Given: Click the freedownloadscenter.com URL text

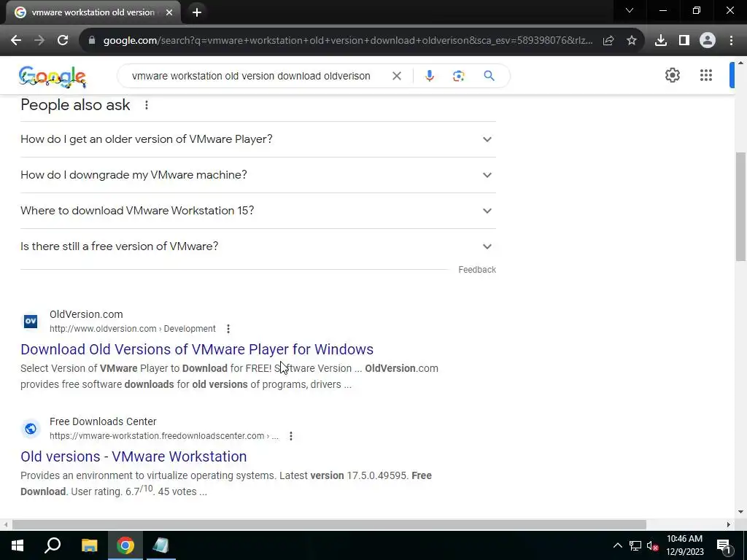Looking at the screenshot, I should click(x=164, y=436).
